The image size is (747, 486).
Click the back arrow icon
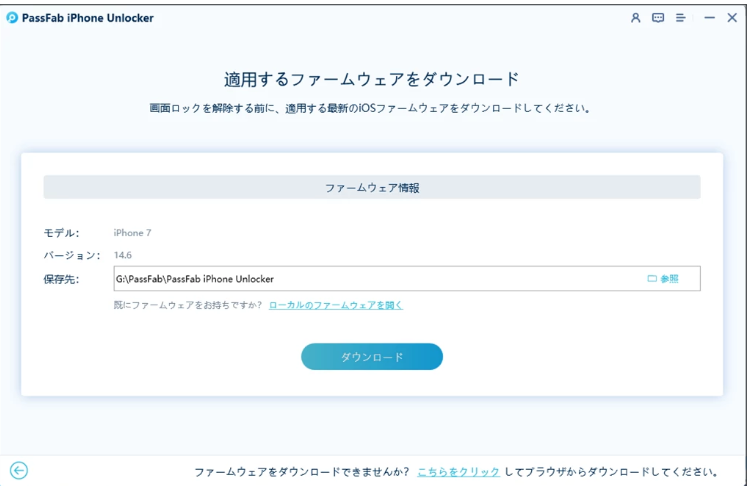pyautogui.click(x=19, y=471)
